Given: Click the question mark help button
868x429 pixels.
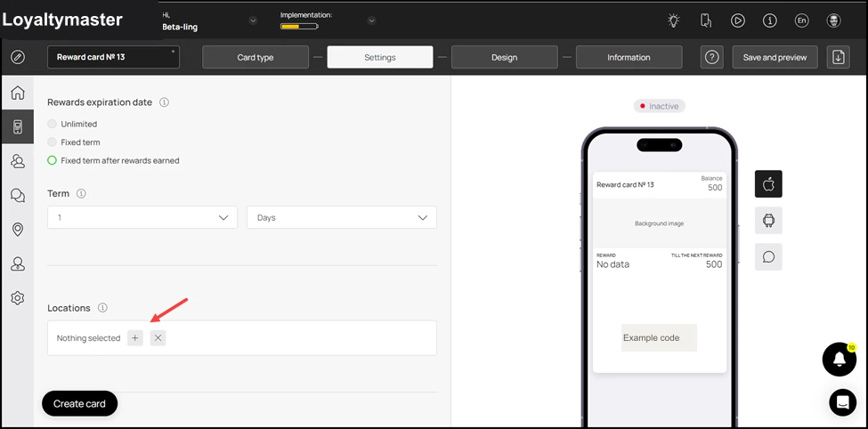Looking at the screenshot, I should pos(712,57).
